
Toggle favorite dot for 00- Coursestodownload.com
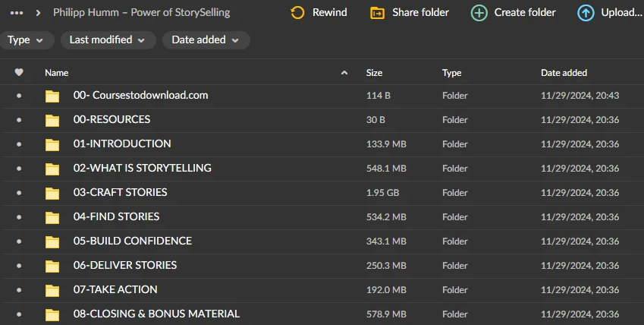tap(19, 96)
